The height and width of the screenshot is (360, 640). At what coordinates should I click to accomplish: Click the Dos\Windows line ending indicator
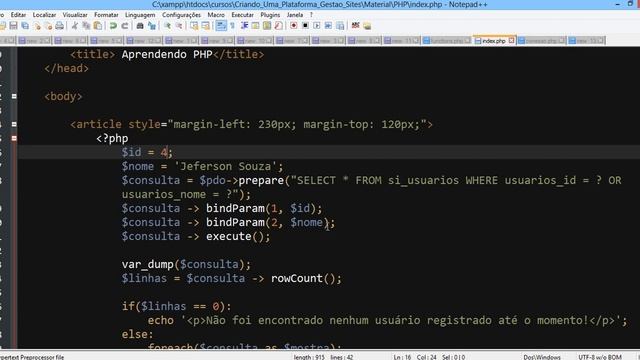[542, 357]
